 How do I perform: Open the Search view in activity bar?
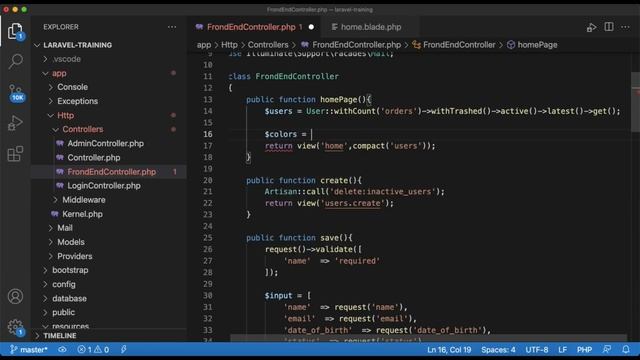(x=16, y=61)
